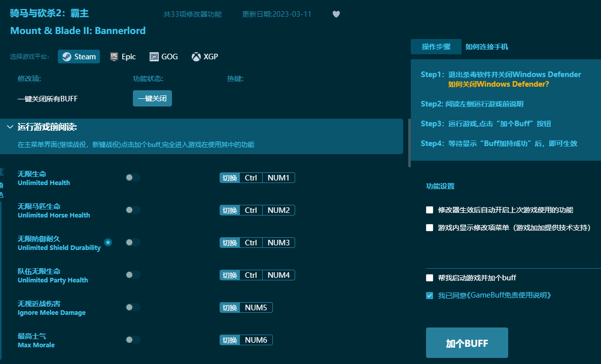Viewport: 601px width, 364px height.
Task: Click the Epic Games logo icon
Action: (114, 57)
